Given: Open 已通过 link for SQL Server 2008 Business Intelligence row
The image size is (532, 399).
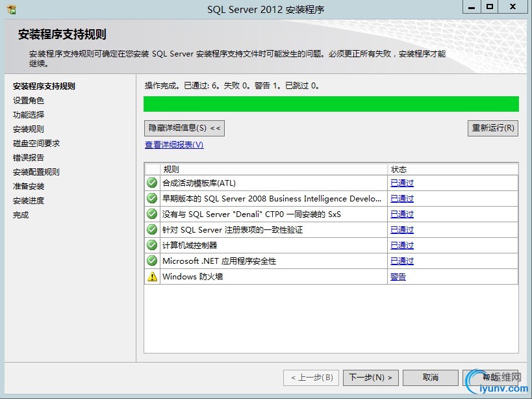Looking at the screenshot, I should (402, 199).
